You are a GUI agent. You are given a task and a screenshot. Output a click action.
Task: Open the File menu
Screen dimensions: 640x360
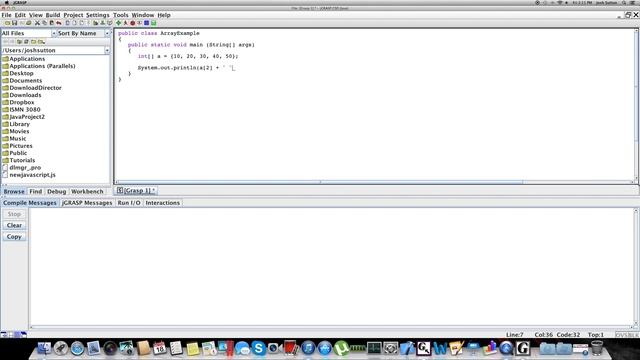point(7,15)
